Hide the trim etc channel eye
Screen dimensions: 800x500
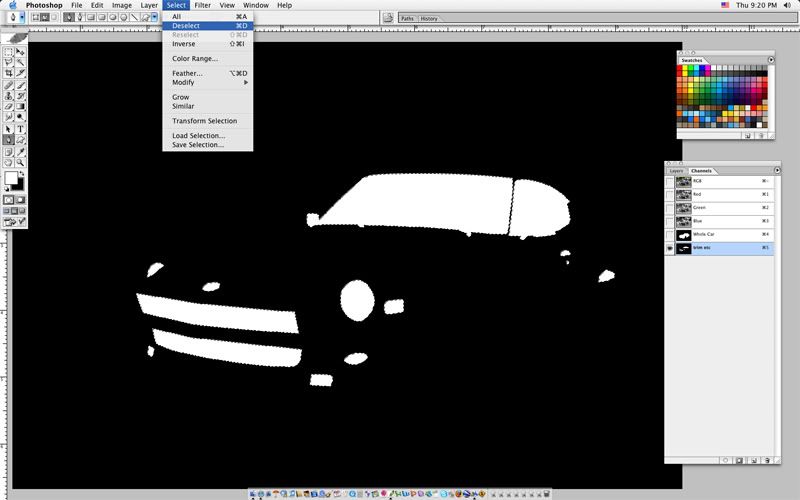click(x=670, y=247)
